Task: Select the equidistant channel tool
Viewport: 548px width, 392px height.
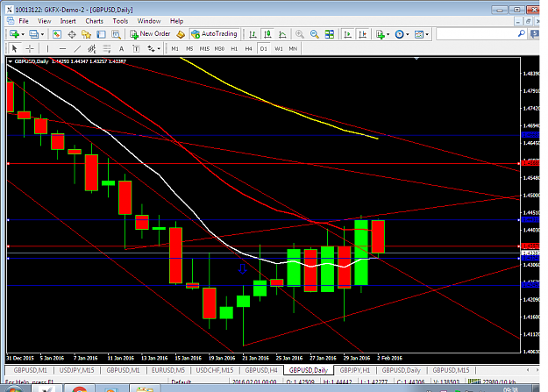Action: (x=92, y=48)
